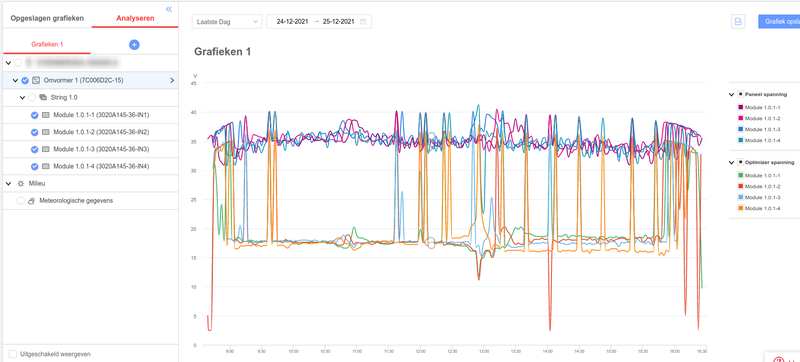Image resolution: width=800 pixels, height=362 pixels.
Task: Collapse the left panel with double-chevron icon
Action: [169, 9]
